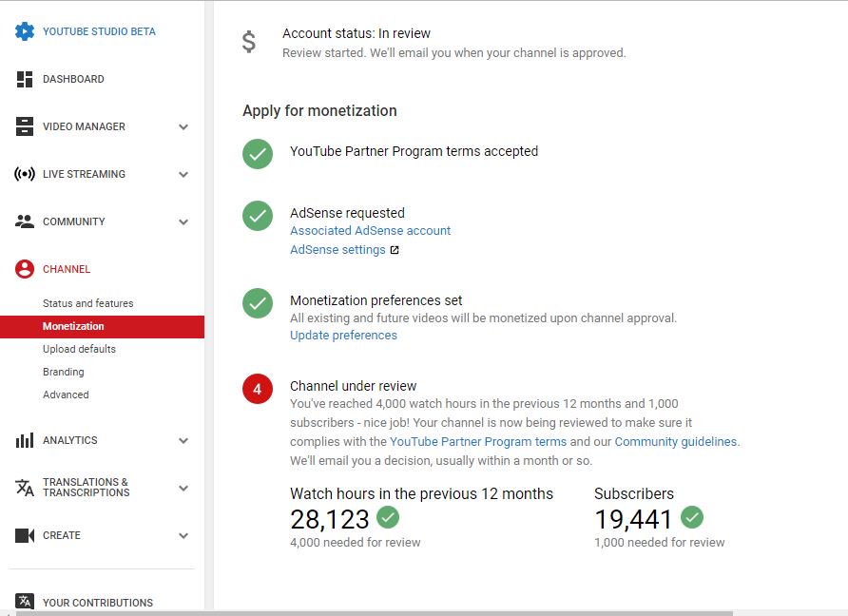Click the dollar sign account status icon
Screen dimensions: 848x616
tap(249, 42)
